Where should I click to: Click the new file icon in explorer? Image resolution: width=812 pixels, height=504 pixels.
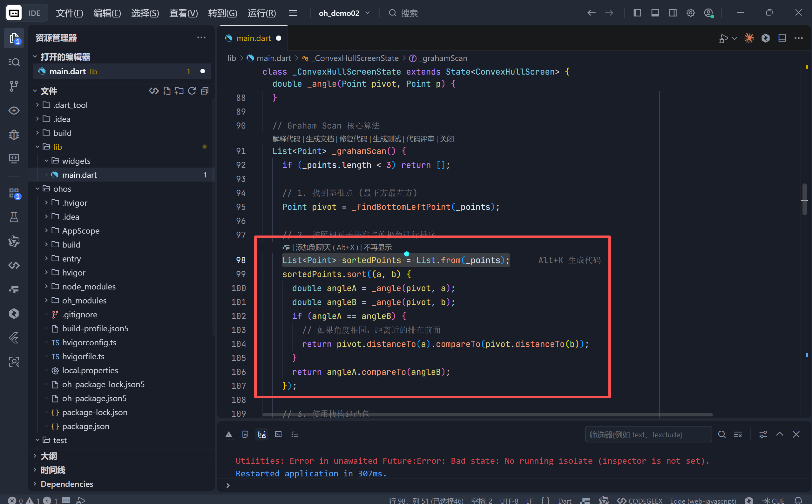point(166,91)
